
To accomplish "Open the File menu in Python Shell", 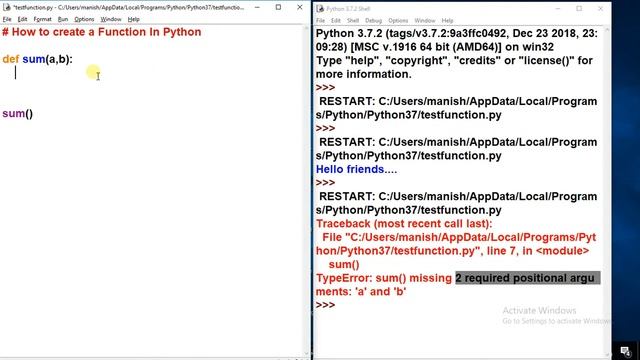I will pos(320,20).
